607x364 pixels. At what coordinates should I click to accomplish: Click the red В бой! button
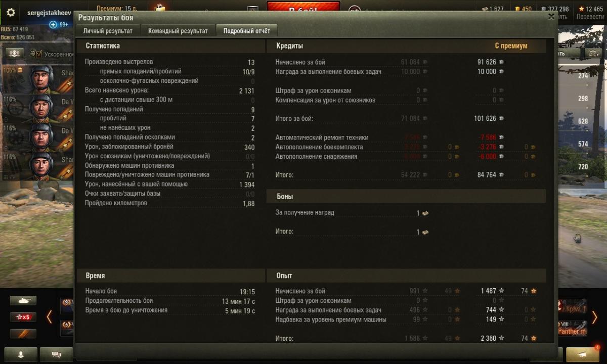click(x=303, y=9)
